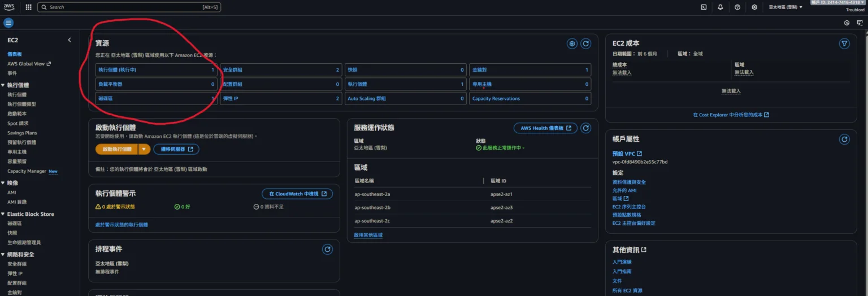Image resolution: width=868 pixels, height=296 pixels.
Task: Focus the top Search input field
Action: point(129,7)
